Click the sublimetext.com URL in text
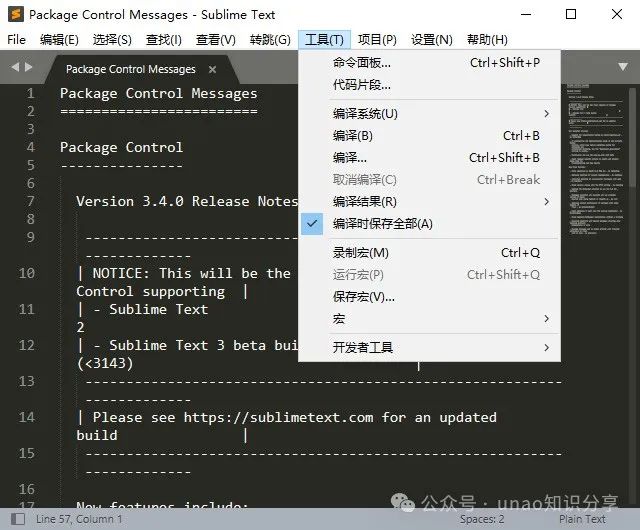This screenshot has width=640, height=530. click(x=278, y=417)
